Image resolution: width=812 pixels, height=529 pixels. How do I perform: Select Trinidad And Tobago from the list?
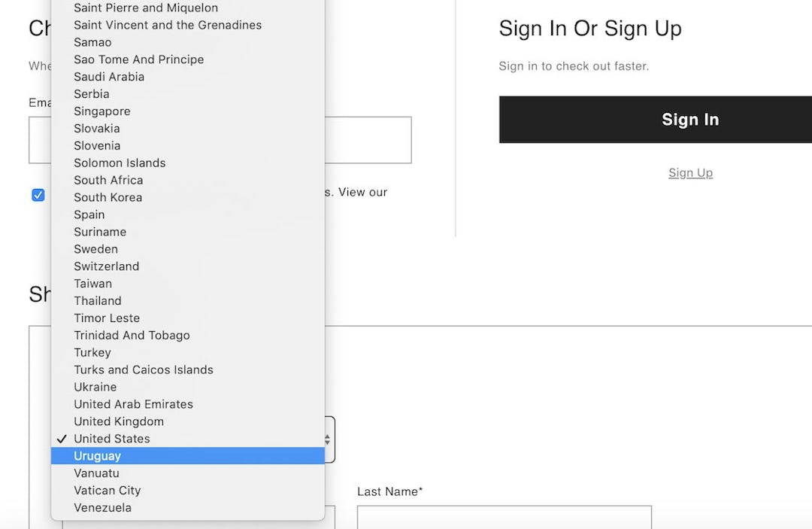[x=132, y=335]
